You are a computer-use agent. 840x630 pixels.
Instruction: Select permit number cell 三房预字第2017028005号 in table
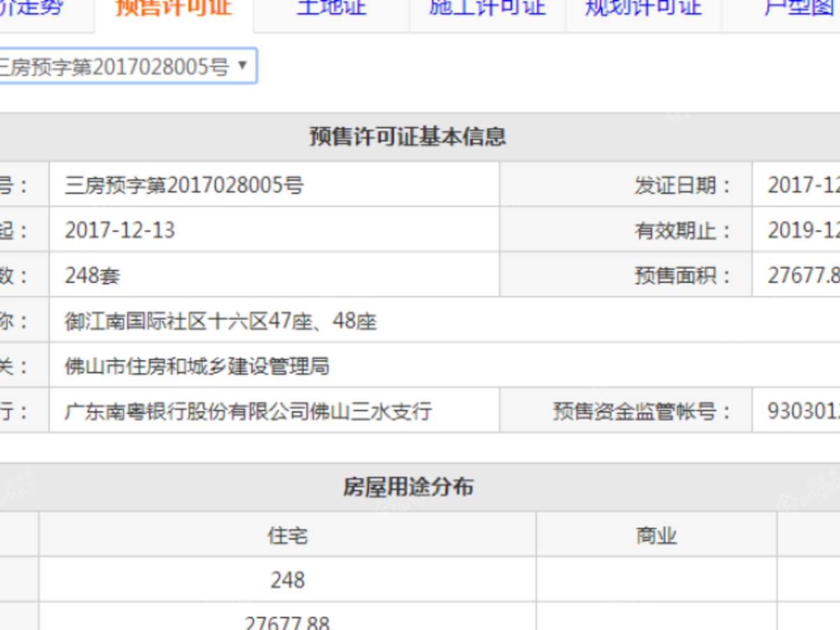[274, 185]
